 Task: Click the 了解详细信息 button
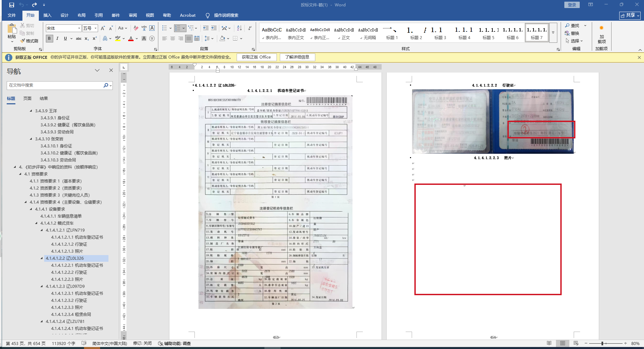pos(297,57)
